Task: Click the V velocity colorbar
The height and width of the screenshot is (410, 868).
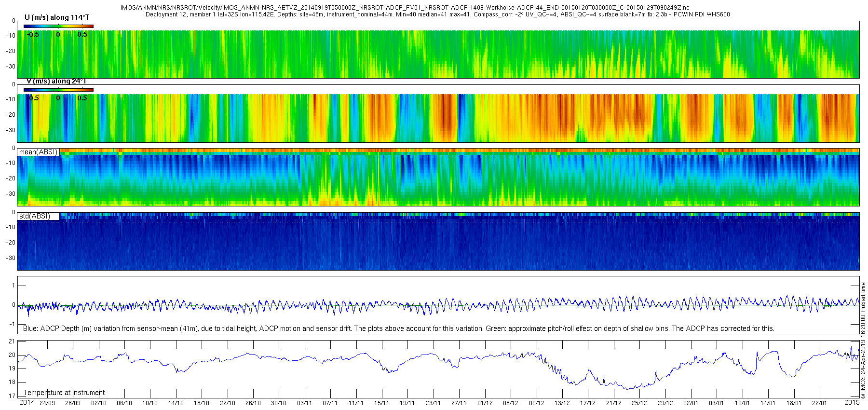Action: pyautogui.click(x=58, y=90)
